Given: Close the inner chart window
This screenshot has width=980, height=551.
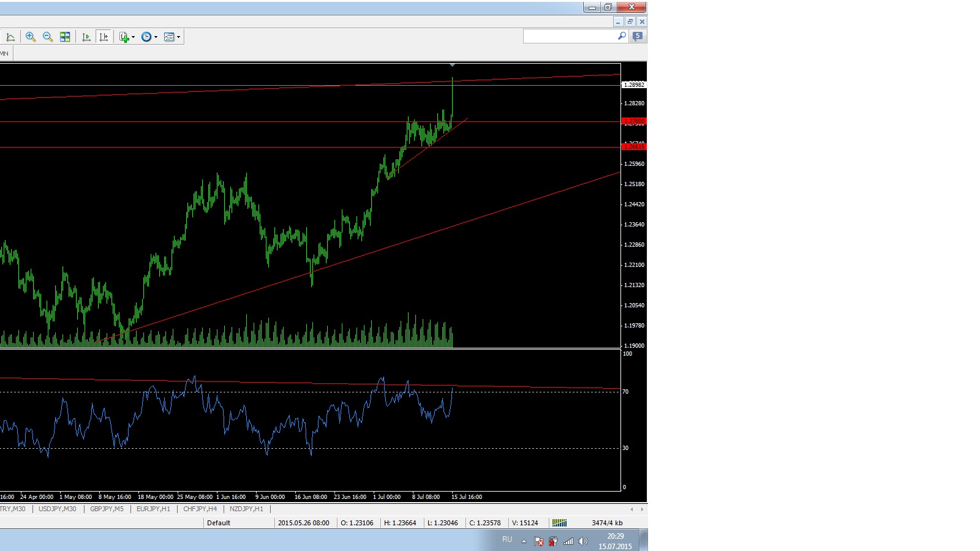Looking at the screenshot, I should tap(642, 21).
